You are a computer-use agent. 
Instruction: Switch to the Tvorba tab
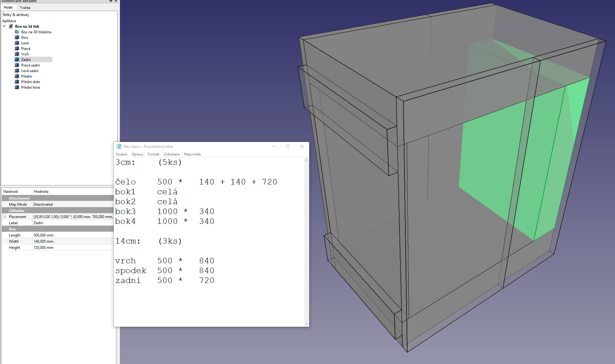coord(25,7)
